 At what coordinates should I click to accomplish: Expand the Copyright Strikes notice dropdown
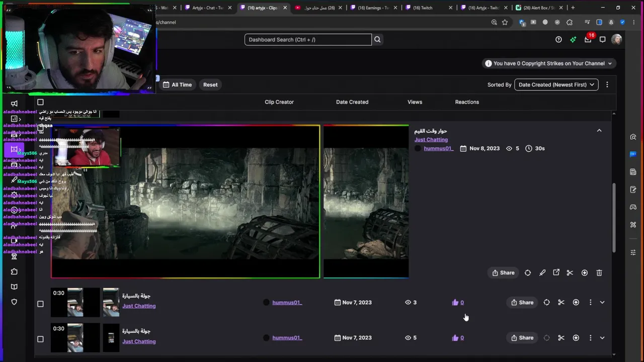click(548, 63)
